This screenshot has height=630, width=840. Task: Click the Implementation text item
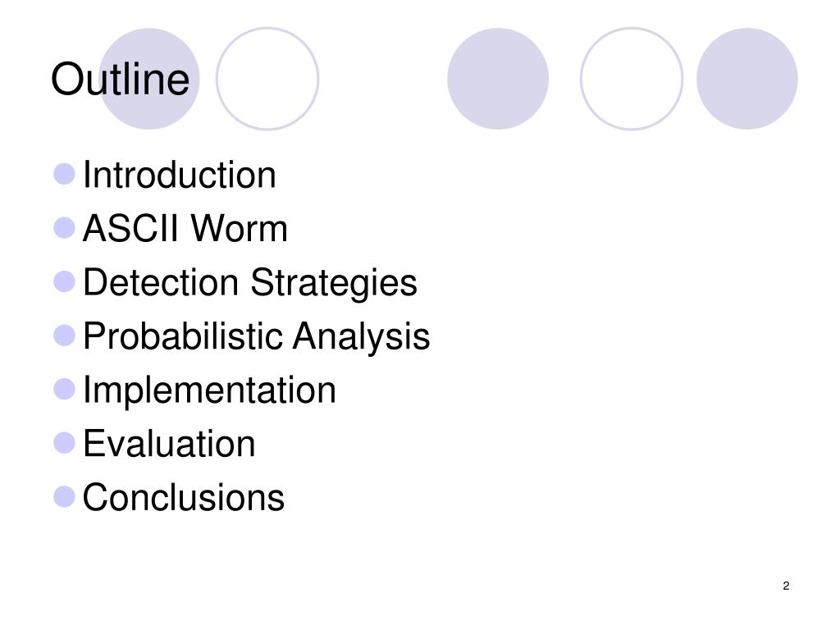click(x=209, y=390)
